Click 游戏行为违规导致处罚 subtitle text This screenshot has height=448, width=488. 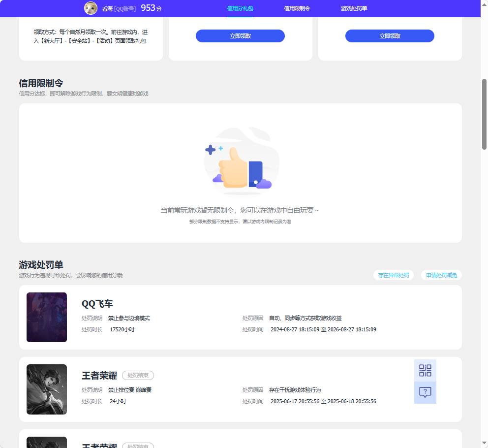(71, 275)
